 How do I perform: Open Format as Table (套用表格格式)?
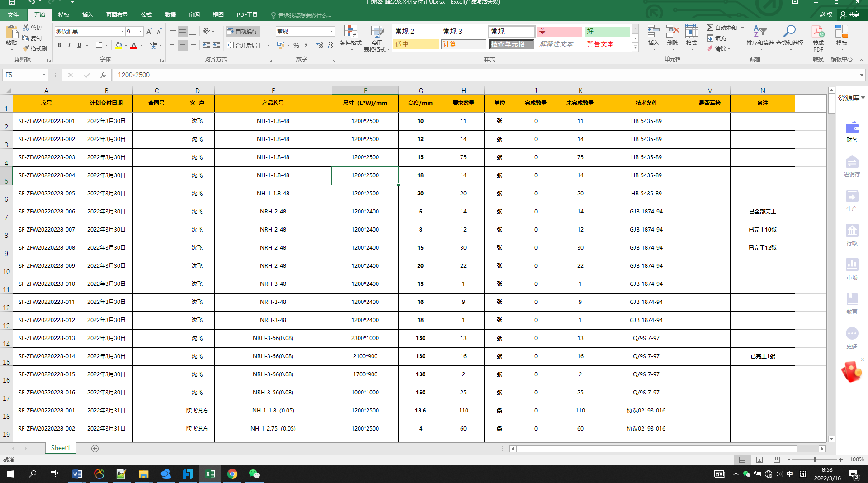pyautogui.click(x=377, y=38)
